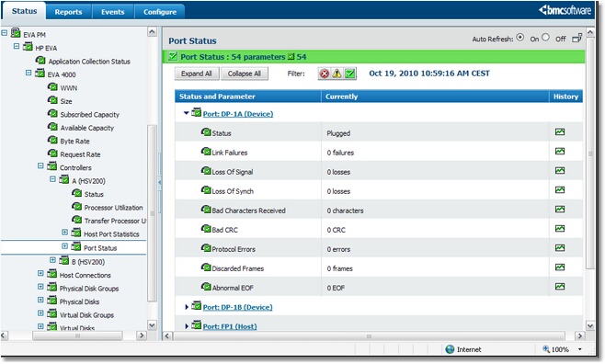The width and height of the screenshot is (605, 364).
Task: Set Auto Refresh to Off
Action: point(545,38)
